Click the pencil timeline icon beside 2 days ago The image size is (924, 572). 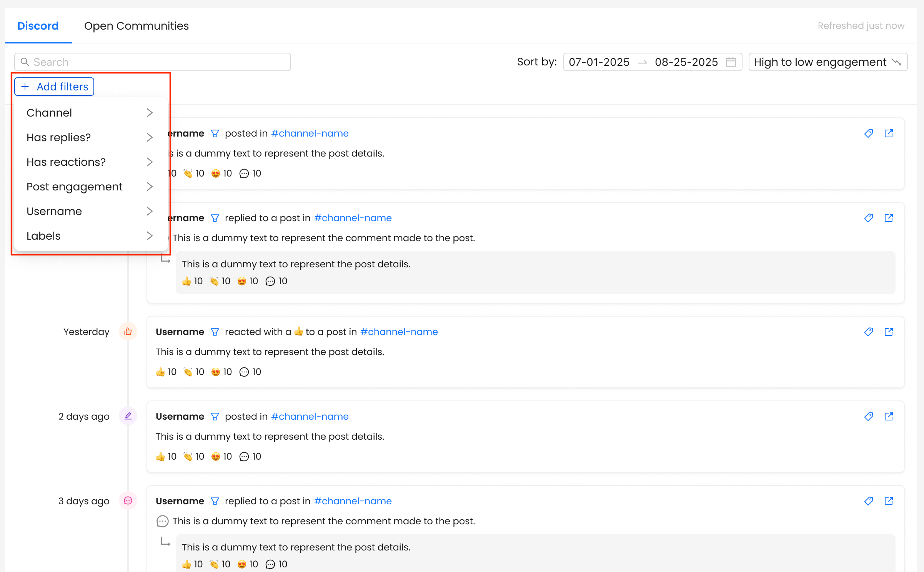click(128, 416)
